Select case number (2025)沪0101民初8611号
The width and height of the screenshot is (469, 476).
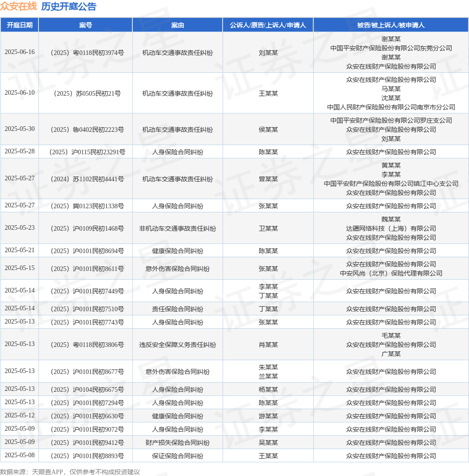87,269
